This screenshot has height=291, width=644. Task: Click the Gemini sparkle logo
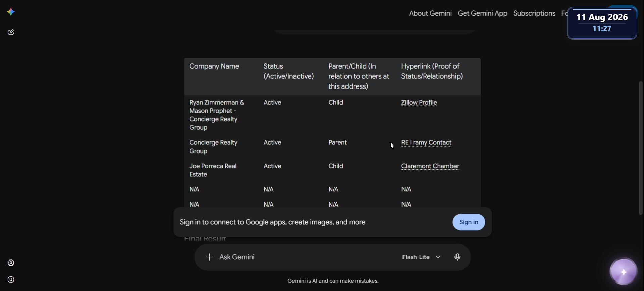tap(11, 12)
